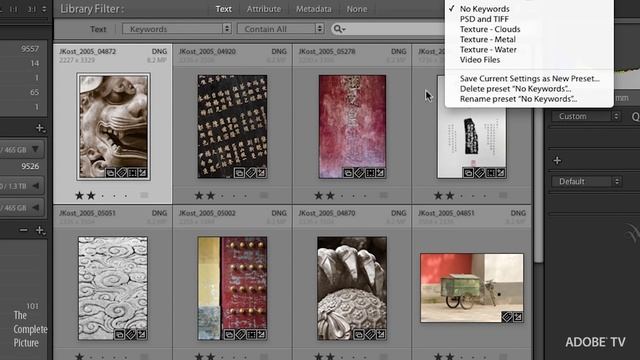Screen dimensions: 640x360
Task: Click keyword tag badge on JKost_2005_05051
Action: pyautogui.click(x=131, y=335)
